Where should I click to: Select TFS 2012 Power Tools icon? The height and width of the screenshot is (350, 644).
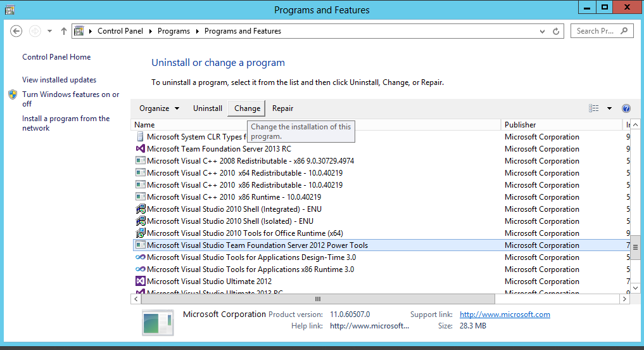pyautogui.click(x=141, y=245)
